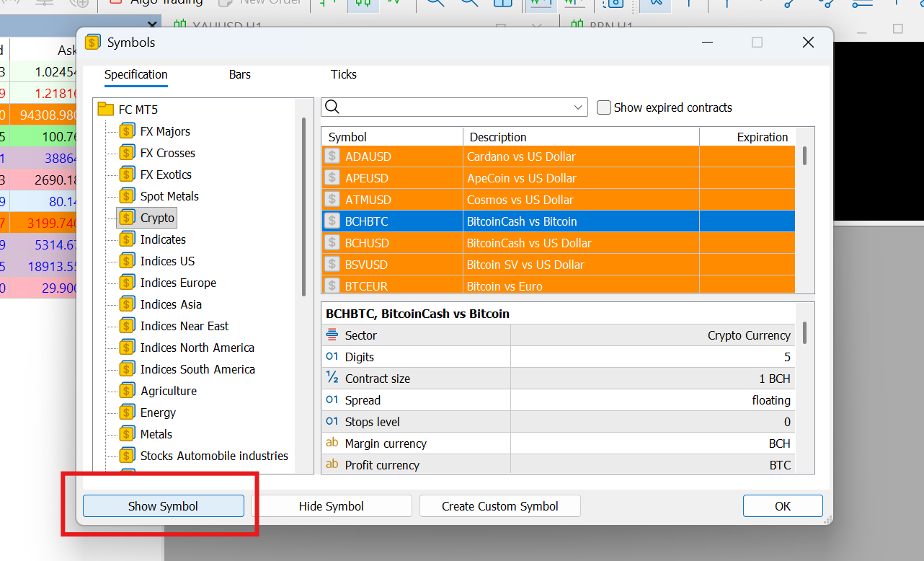Click the magnifier icon in search box
Image resolution: width=924 pixels, height=561 pixels.
pyautogui.click(x=332, y=107)
